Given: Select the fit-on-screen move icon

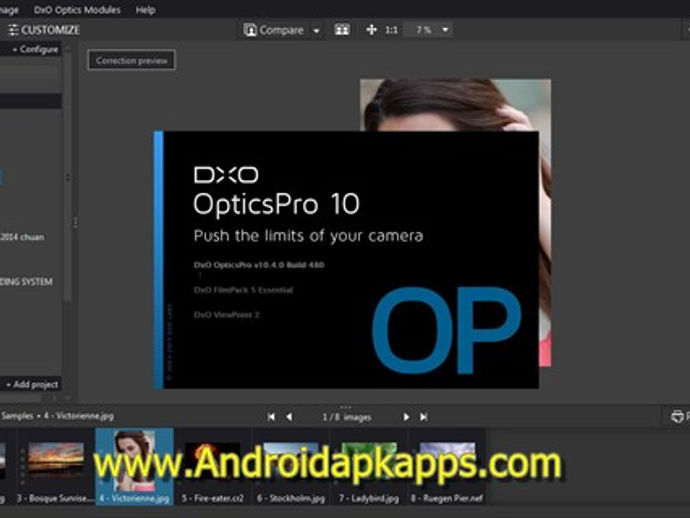Looking at the screenshot, I should [371, 30].
